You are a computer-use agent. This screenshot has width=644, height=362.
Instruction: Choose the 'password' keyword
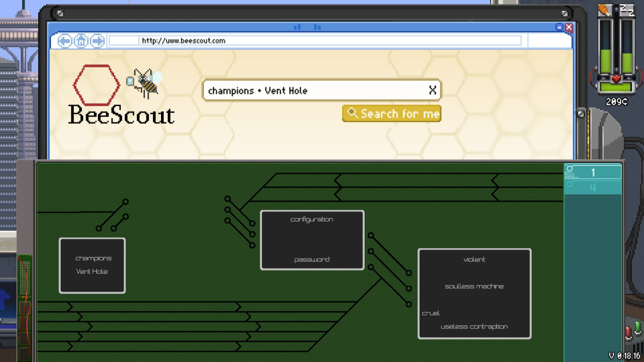pos(312,259)
